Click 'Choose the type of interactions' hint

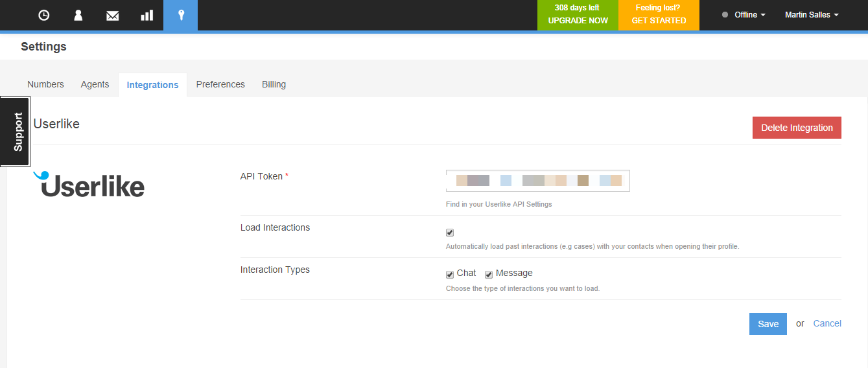tap(522, 288)
